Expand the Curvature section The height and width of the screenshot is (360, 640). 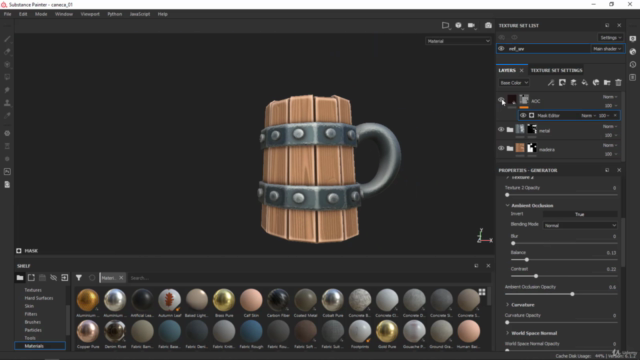coord(507,304)
